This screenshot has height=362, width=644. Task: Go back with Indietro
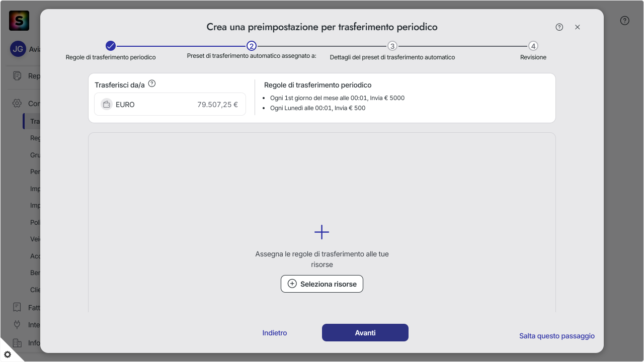(275, 333)
